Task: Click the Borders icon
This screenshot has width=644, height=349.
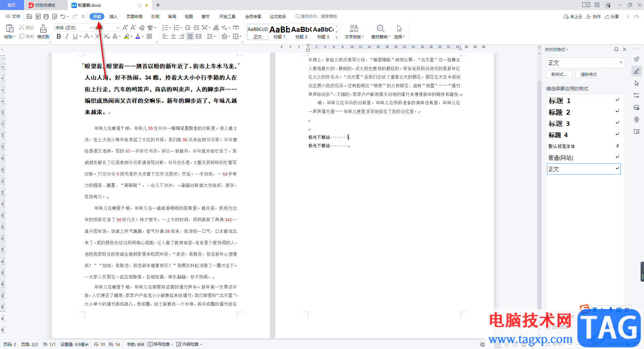Action: (236, 36)
